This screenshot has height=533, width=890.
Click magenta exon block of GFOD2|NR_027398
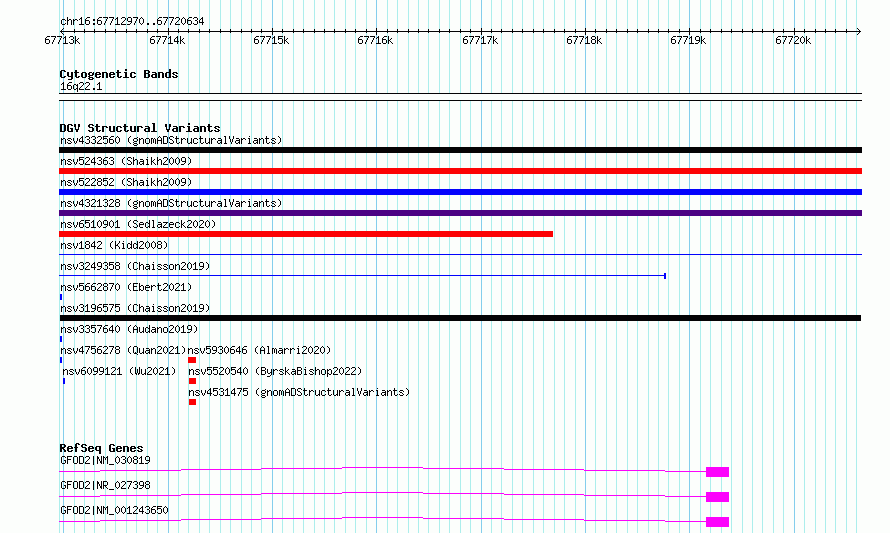717,497
